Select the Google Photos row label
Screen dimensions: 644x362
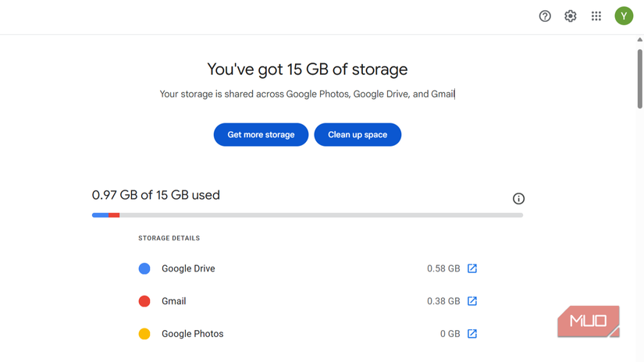pyautogui.click(x=192, y=334)
